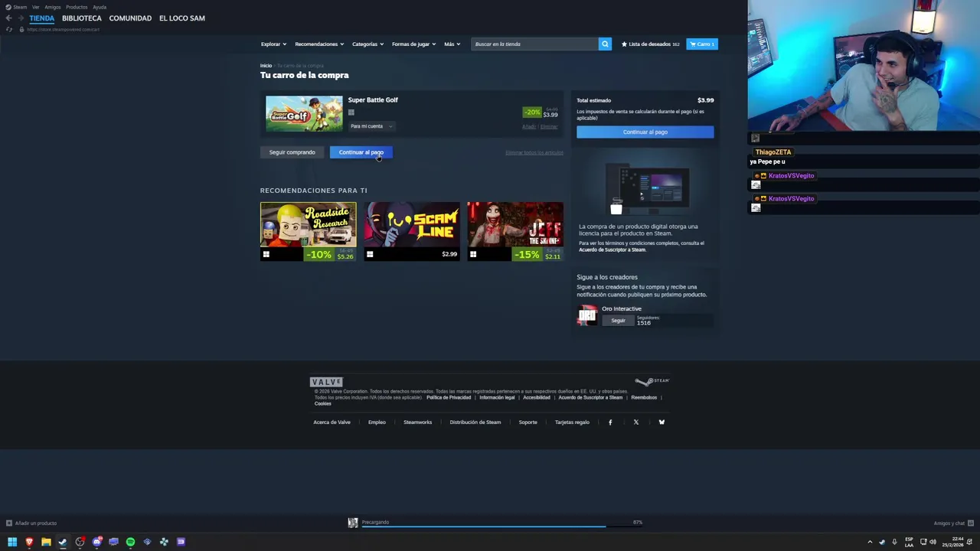Click the store search magnifier icon
The image size is (980, 551).
click(x=605, y=44)
